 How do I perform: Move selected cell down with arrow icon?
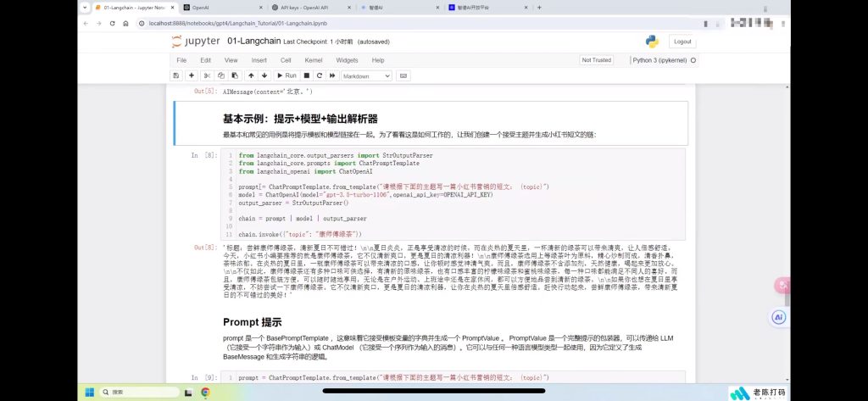264,75
